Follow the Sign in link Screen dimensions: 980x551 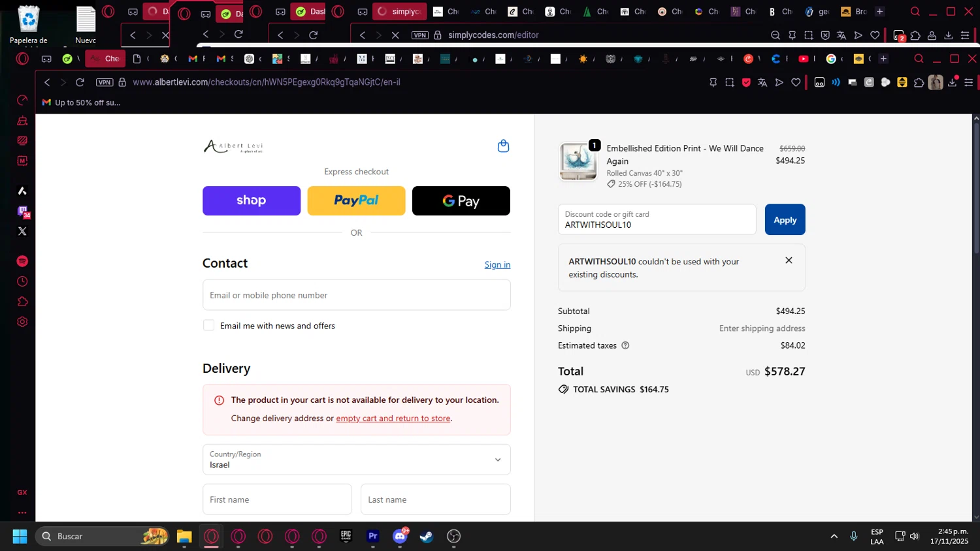(x=497, y=264)
